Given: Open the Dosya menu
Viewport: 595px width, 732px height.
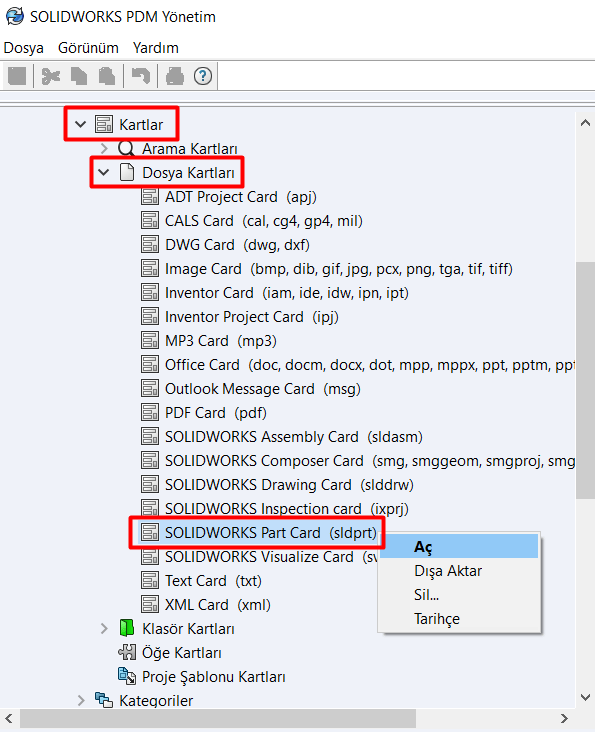Looking at the screenshot, I should pyautogui.click(x=23, y=48).
